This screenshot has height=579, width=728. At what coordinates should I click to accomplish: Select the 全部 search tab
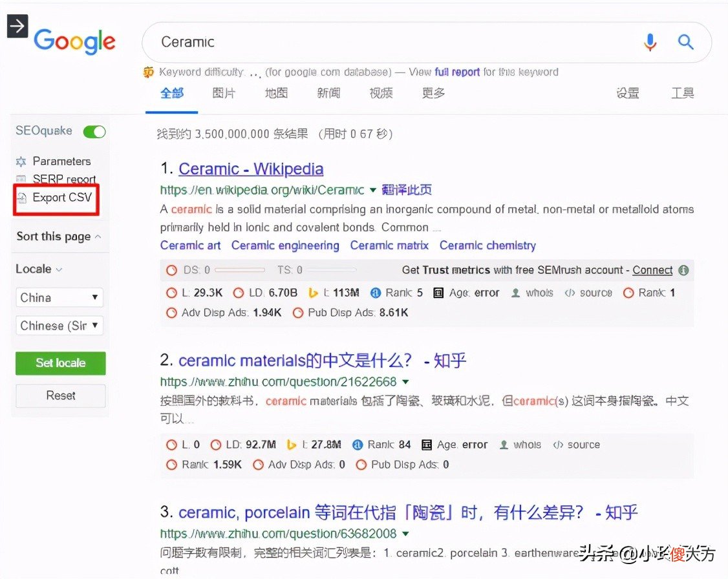[x=172, y=93]
